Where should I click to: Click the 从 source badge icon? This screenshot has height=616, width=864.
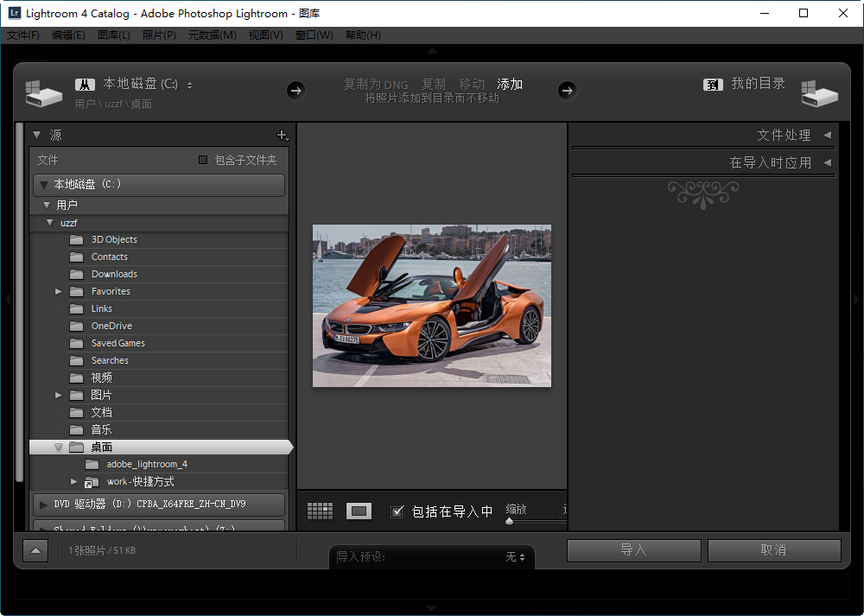(85, 85)
